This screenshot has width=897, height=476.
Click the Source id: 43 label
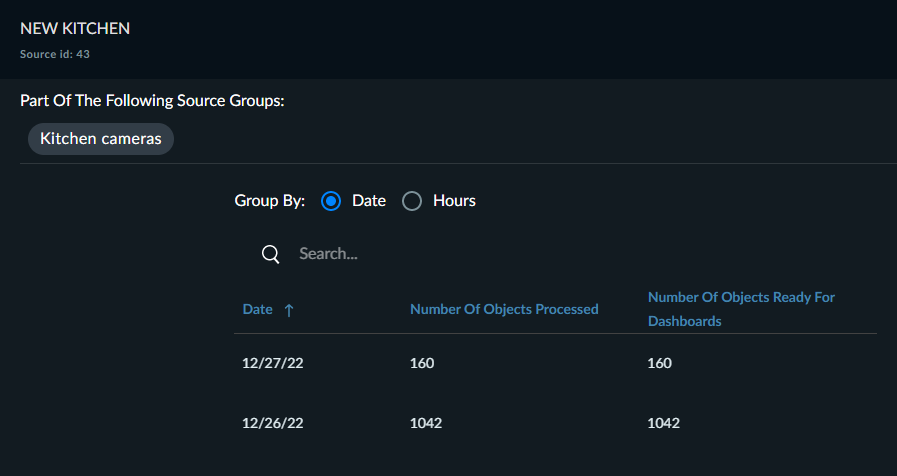click(x=55, y=54)
